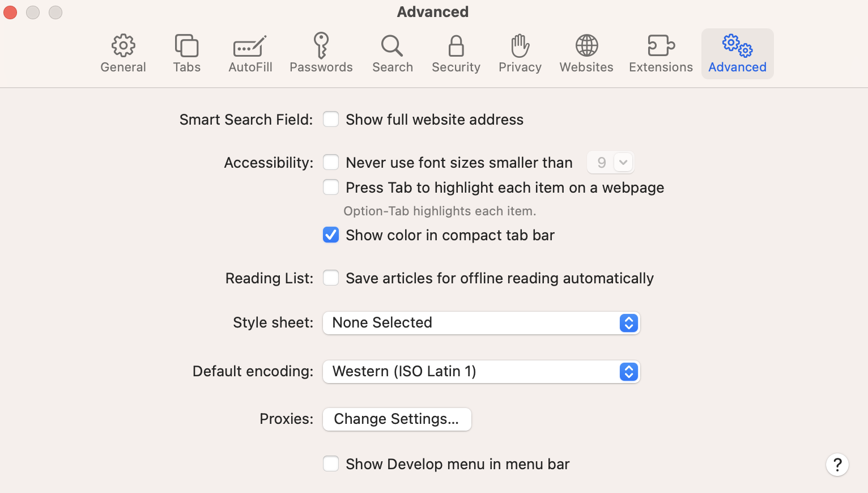Click the Proxies Change Settings button
Viewport: 868px width, 493px height.
coord(397,419)
